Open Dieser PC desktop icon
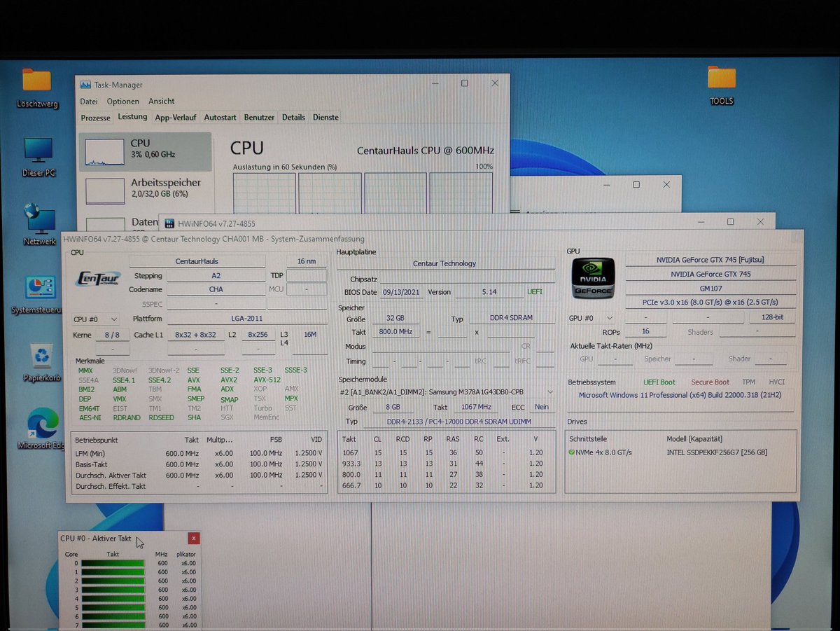This screenshot has height=631, width=840. [x=38, y=156]
